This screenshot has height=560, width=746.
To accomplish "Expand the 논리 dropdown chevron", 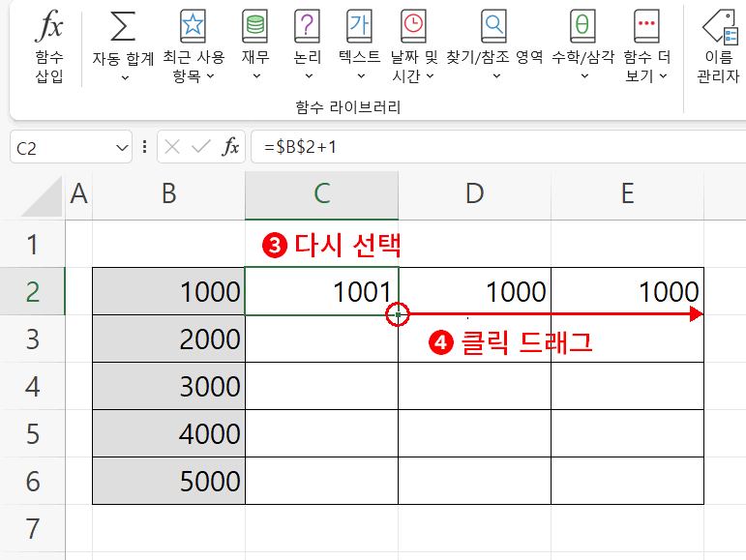I will point(309,75).
